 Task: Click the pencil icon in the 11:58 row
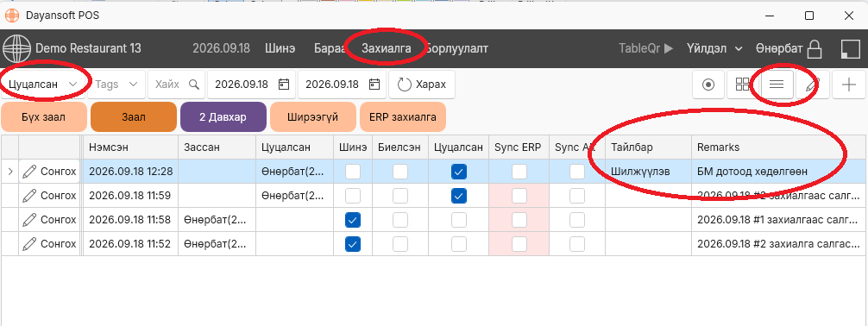click(x=30, y=220)
